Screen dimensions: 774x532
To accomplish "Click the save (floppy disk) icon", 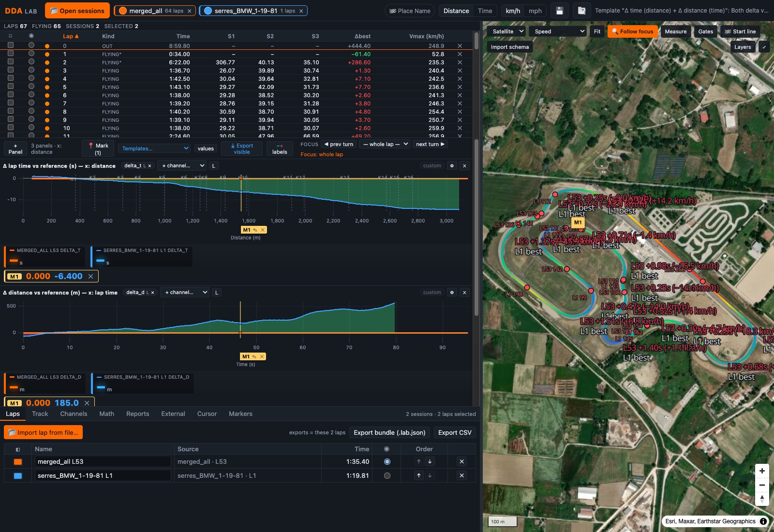I will coord(560,11).
